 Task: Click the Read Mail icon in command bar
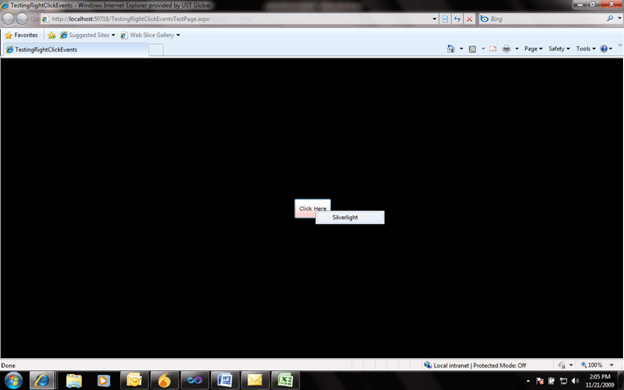493,49
